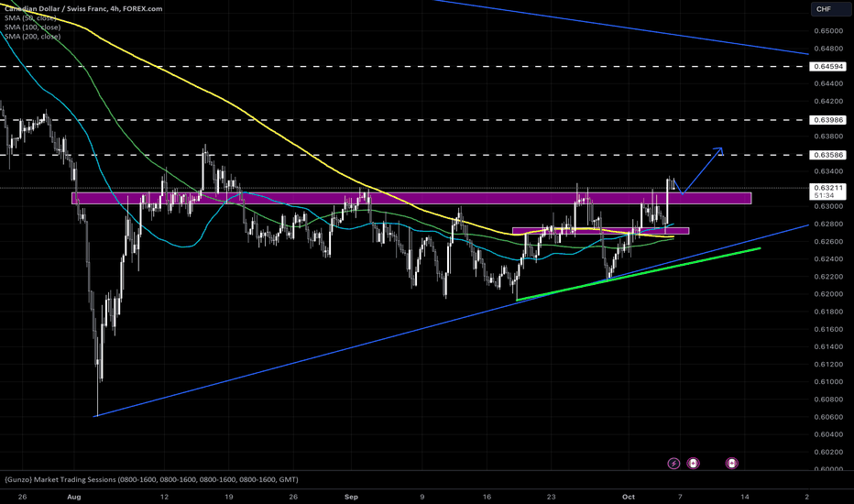Open the Canada flag economic event near 7
The height and width of the screenshot is (504, 854).
click(693, 464)
